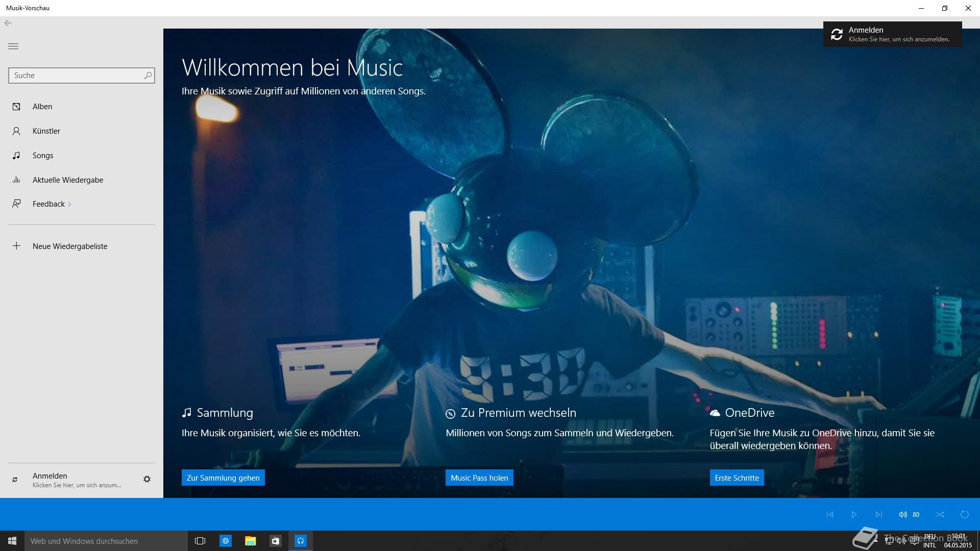980x551 pixels.
Task: Click the Sammlung heading
Action: [225, 413]
